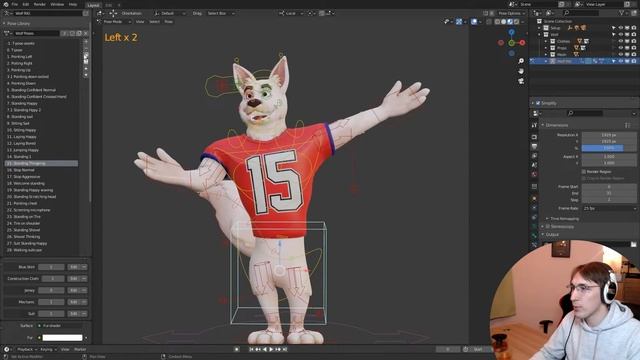Toggle visibility of the Wolf collection
This screenshot has width=640, height=360.
[621, 35]
